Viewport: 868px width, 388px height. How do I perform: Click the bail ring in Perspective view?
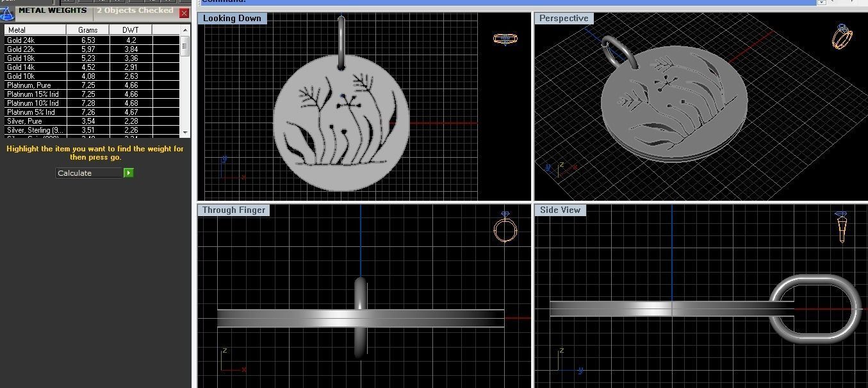[619, 53]
